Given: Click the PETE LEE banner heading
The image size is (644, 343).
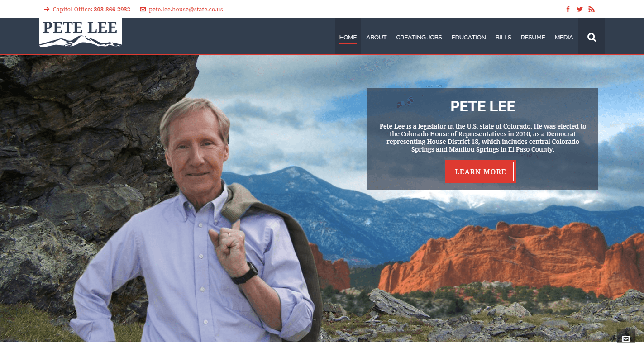Looking at the screenshot, I should click(x=483, y=106).
